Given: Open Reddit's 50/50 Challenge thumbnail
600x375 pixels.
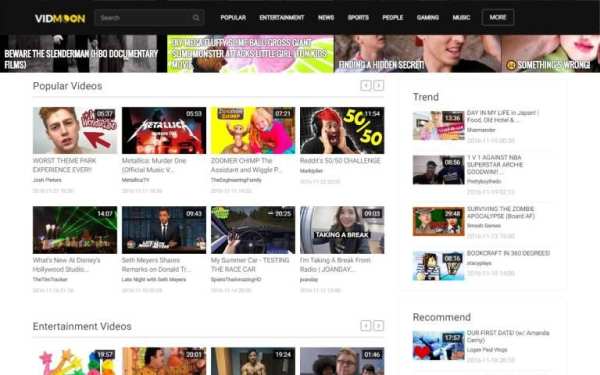Looking at the screenshot, I should [x=342, y=130].
